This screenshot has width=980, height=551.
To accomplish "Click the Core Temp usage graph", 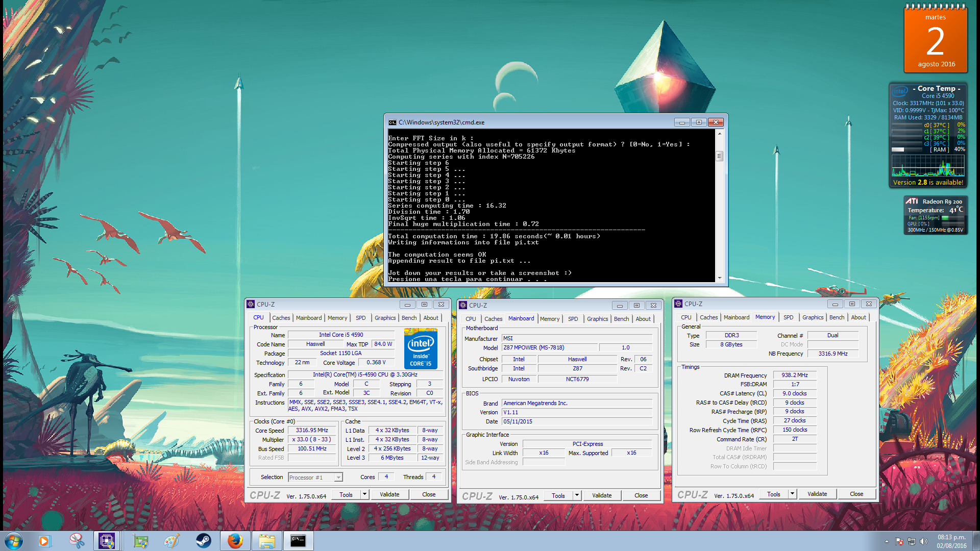I will point(928,165).
